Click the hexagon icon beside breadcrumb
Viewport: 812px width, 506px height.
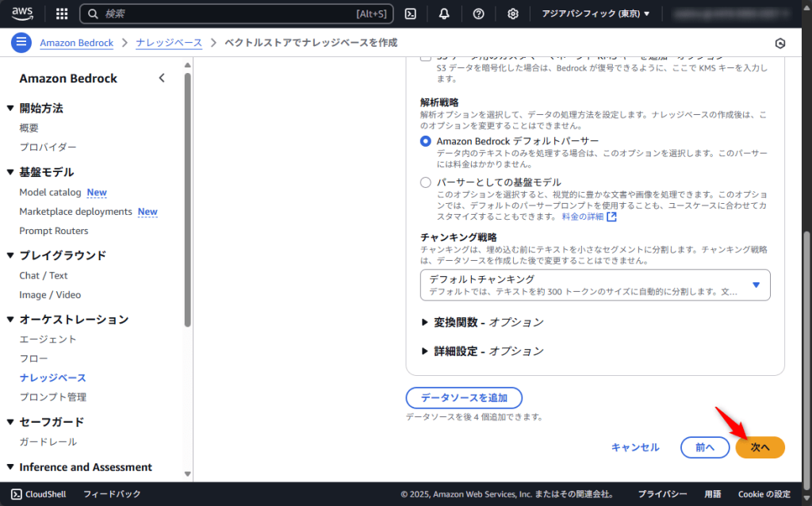[780, 44]
